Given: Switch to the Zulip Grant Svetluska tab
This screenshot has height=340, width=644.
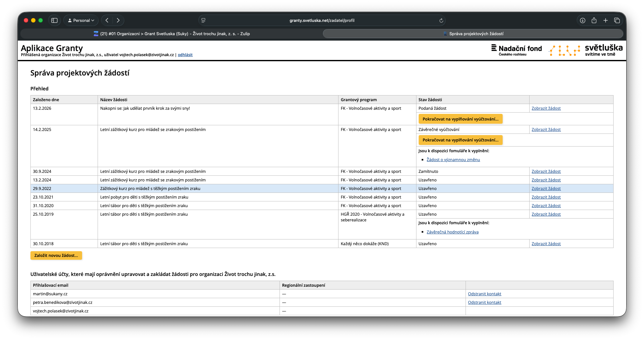Looking at the screenshot, I should [171, 34].
